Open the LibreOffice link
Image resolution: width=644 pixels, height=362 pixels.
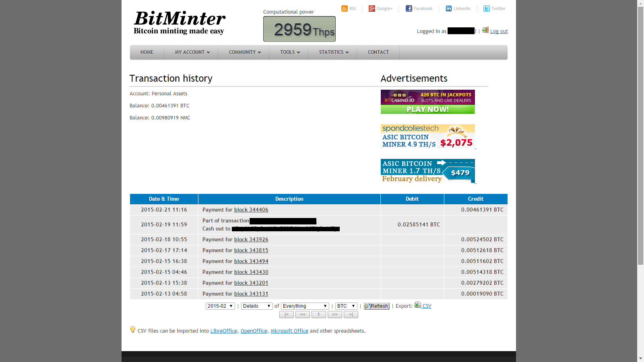pyautogui.click(x=224, y=331)
